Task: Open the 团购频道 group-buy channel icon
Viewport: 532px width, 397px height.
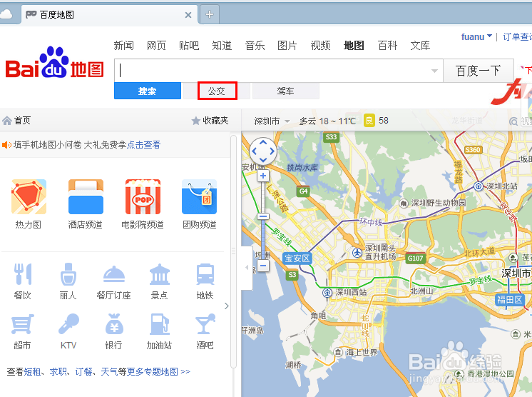Action: coord(199,197)
